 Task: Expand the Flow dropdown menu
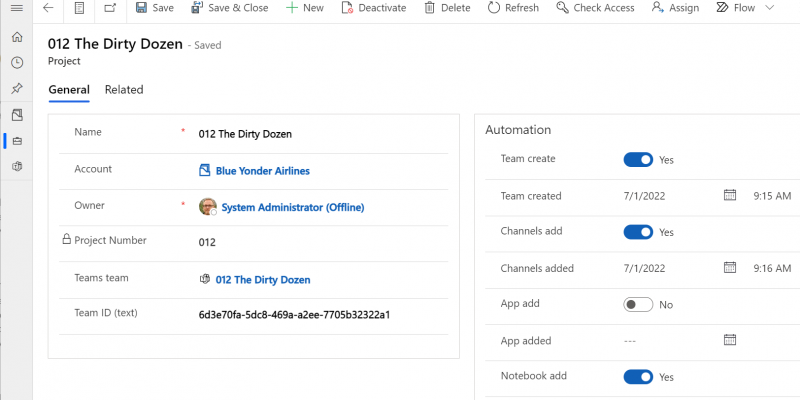tap(768, 8)
